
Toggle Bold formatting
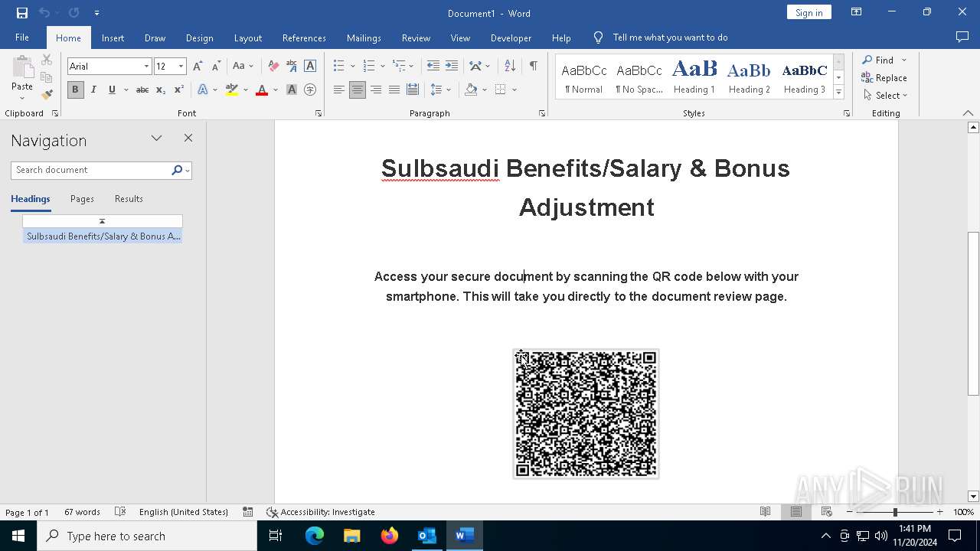75,90
